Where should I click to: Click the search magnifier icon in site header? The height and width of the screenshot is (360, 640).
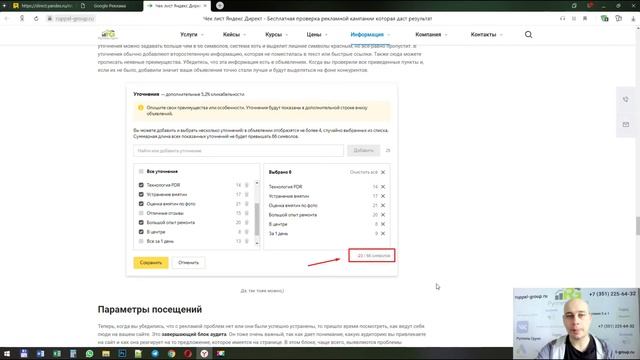click(x=528, y=35)
